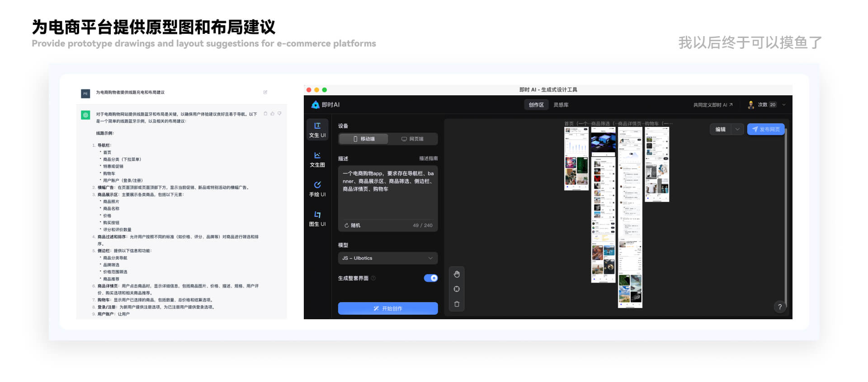868x382 pixels.
Task: Click the description text input area
Action: 388,193
